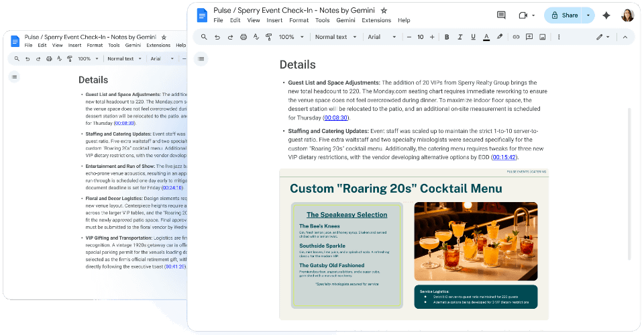Decrease font size with minus button

pyautogui.click(x=409, y=37)
